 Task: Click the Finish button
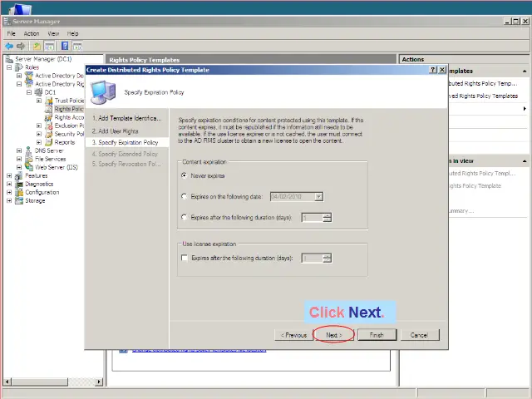[377, 335]
